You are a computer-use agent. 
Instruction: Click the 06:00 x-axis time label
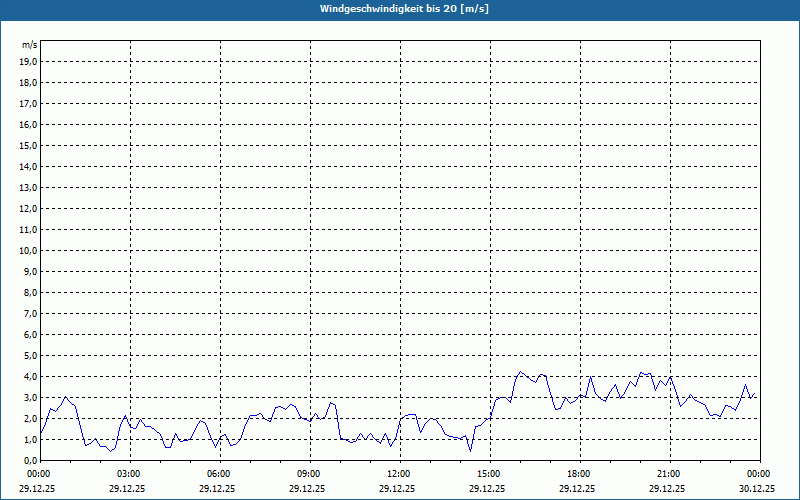pyautogui.click(x=219, y=474)
